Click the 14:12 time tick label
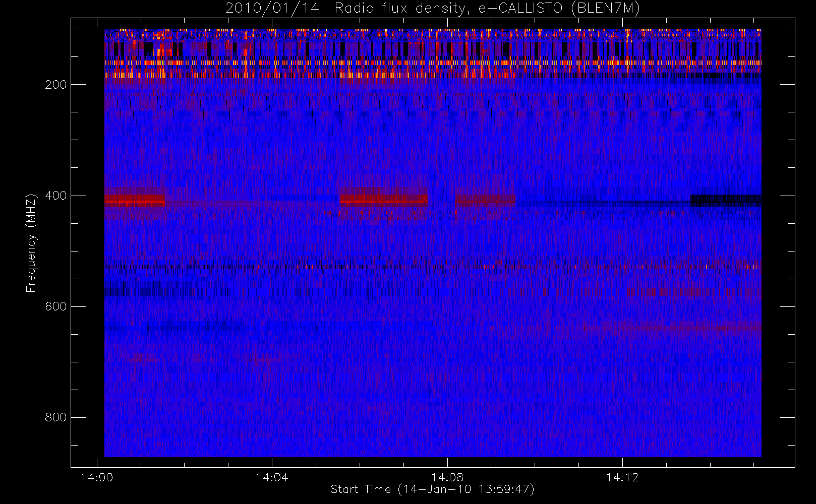The height and width of the screenshot is (504, 816). point(622,477)
